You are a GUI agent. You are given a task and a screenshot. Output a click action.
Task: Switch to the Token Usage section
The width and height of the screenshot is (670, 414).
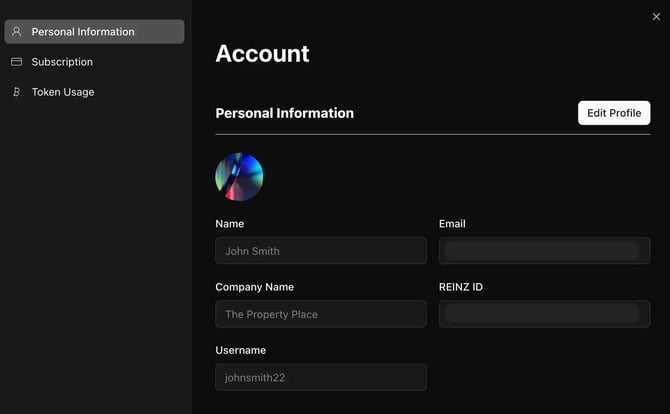coord(63,92)
